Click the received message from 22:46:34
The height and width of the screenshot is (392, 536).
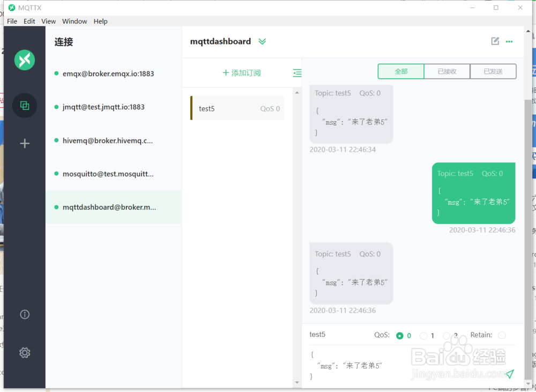(351, 114)
